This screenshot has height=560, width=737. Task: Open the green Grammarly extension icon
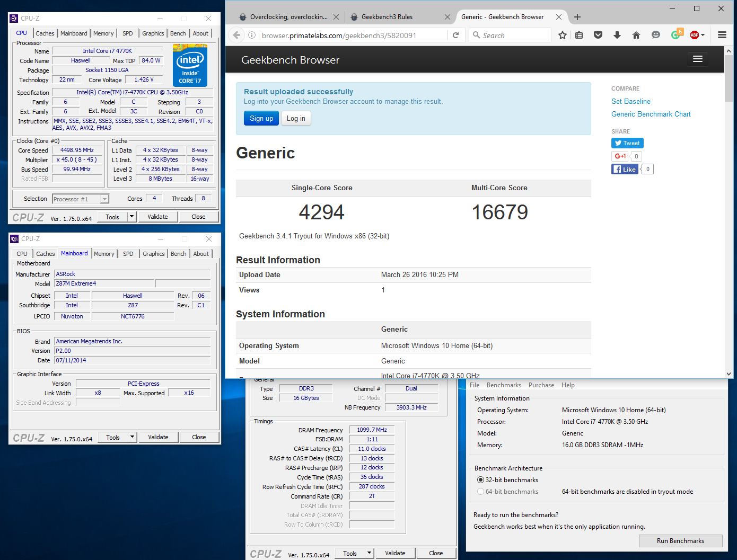[x=676, y=34]
